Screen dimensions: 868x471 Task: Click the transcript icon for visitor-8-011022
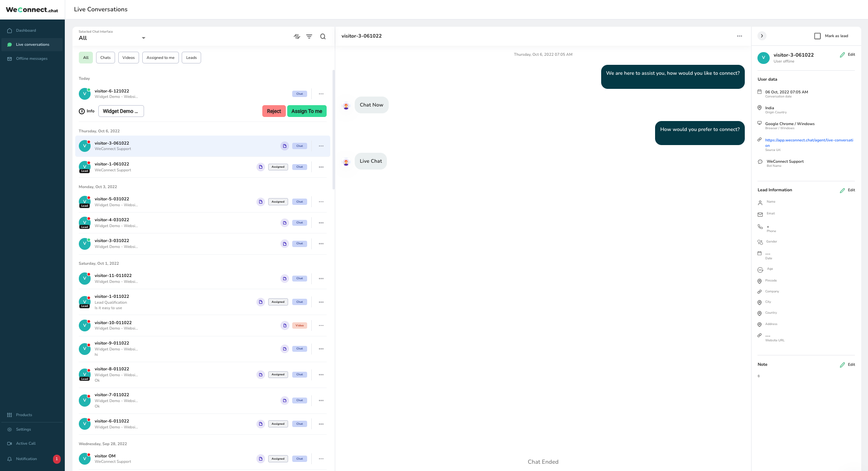pos(260,374)
